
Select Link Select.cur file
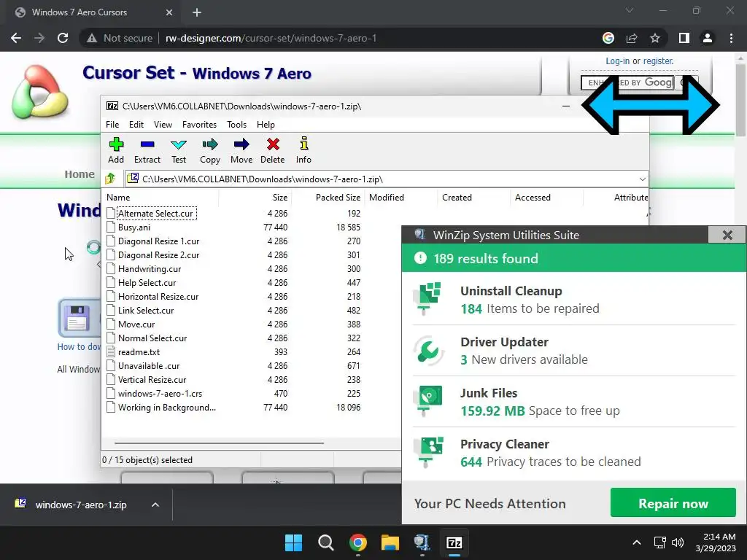tap(146, 310)
